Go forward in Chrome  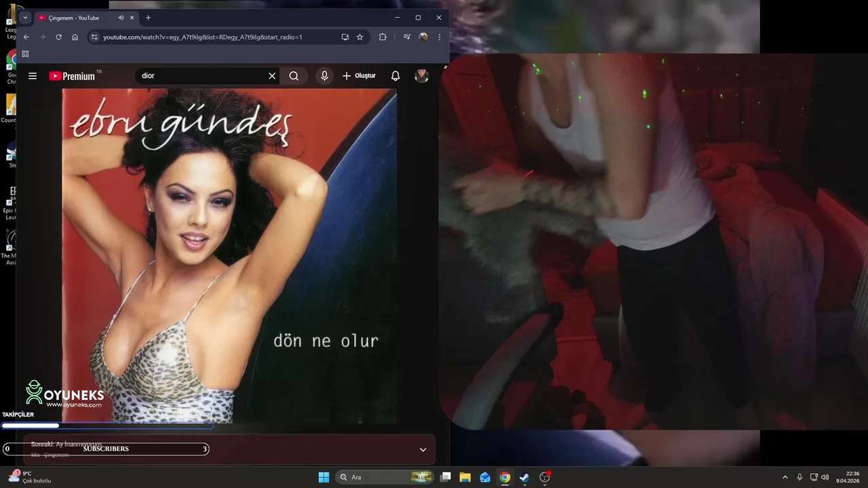[x=42, y=37]
